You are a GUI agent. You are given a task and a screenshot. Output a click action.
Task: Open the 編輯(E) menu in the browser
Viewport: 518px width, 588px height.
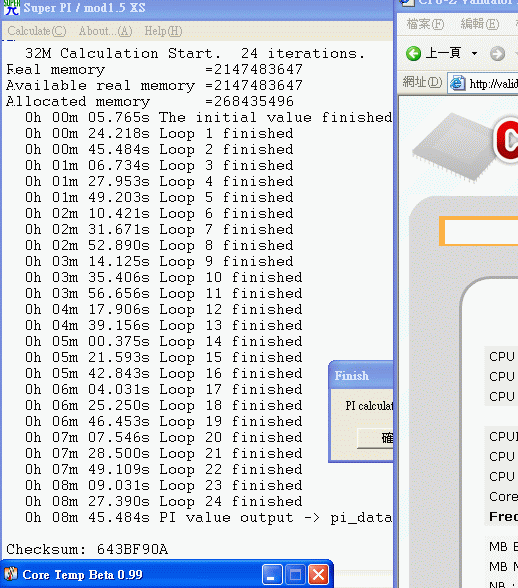480,24
